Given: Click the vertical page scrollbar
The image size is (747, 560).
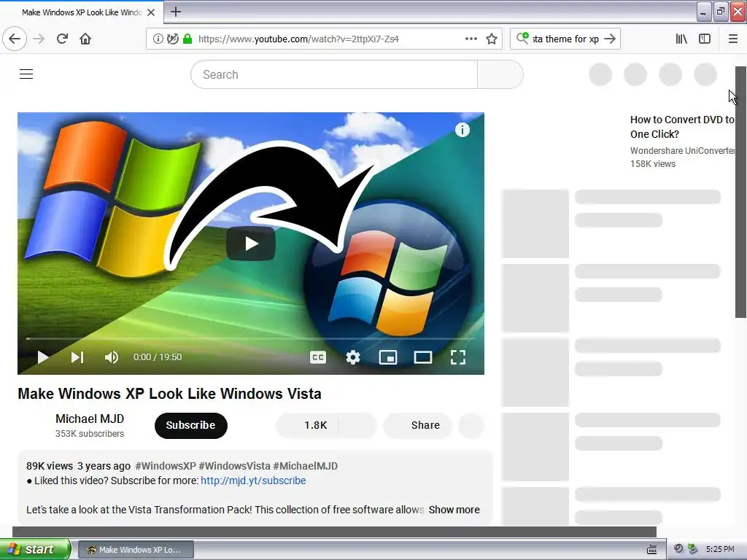Looking at the screenshot, I should 740,192.
